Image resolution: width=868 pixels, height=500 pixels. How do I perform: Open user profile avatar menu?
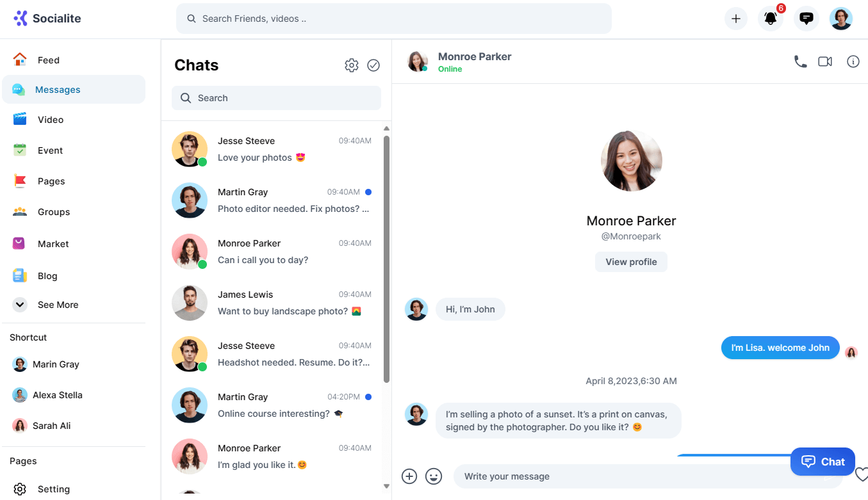tap(840, 19)
